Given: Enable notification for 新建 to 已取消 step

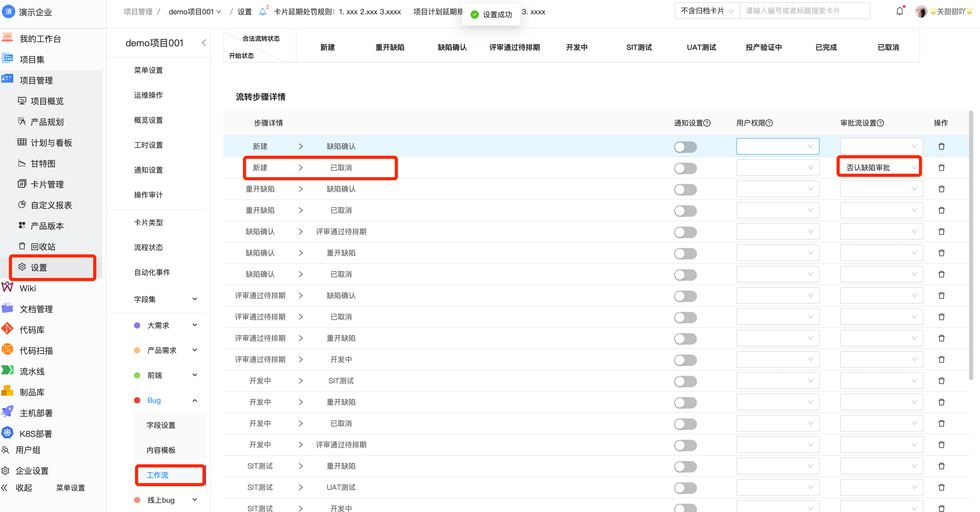Looking at the screenshot, I should tap(685, 168).
